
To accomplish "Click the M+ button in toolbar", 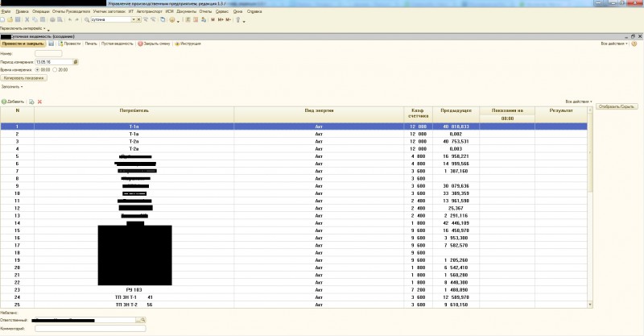I will click(x=221, y=19).
